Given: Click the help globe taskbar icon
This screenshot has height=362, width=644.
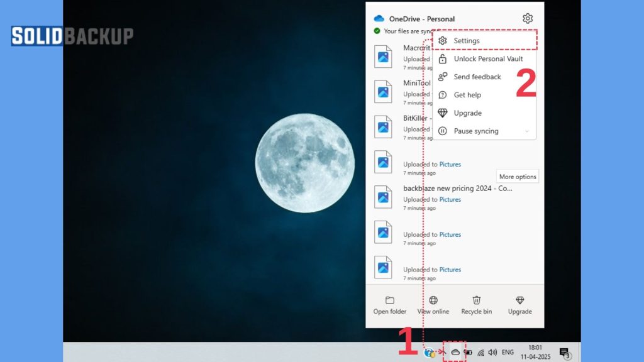Looking at the screenshot, I should click(x=430, y=353).
